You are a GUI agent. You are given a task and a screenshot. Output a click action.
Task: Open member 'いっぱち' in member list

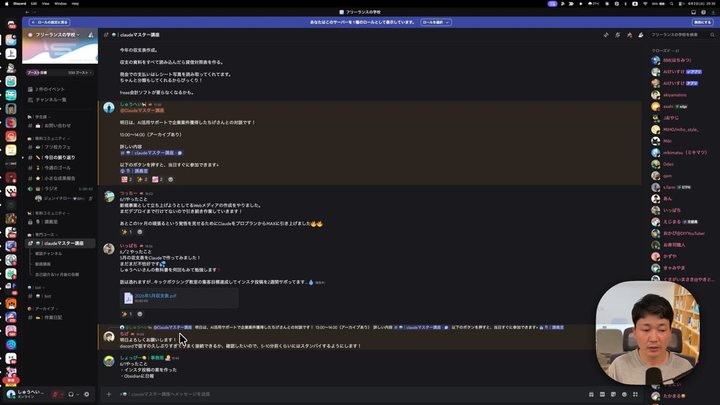672,210
